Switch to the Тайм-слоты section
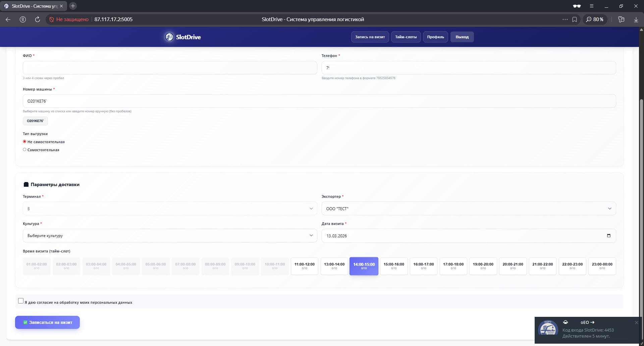 (x=406, y=37)
